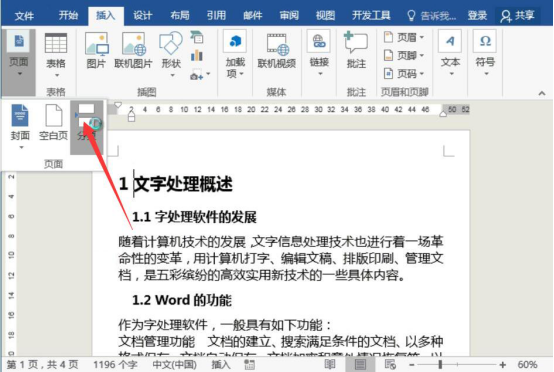Insert a picture with the 图片 icon

(96, 51)
